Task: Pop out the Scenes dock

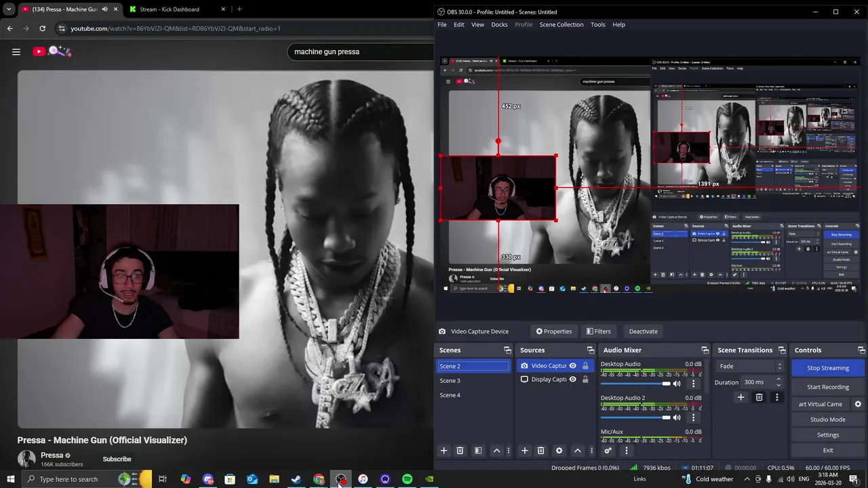Action: [x=507, y=350]
